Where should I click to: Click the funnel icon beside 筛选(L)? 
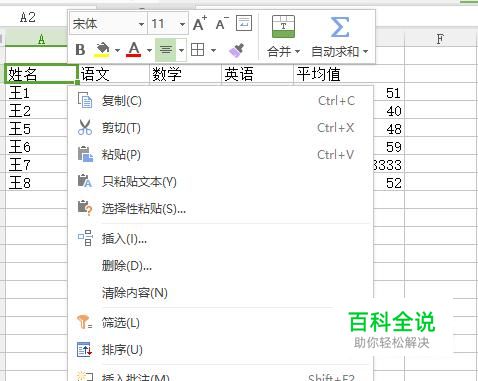pyautogui.click(x=84, y=322)
